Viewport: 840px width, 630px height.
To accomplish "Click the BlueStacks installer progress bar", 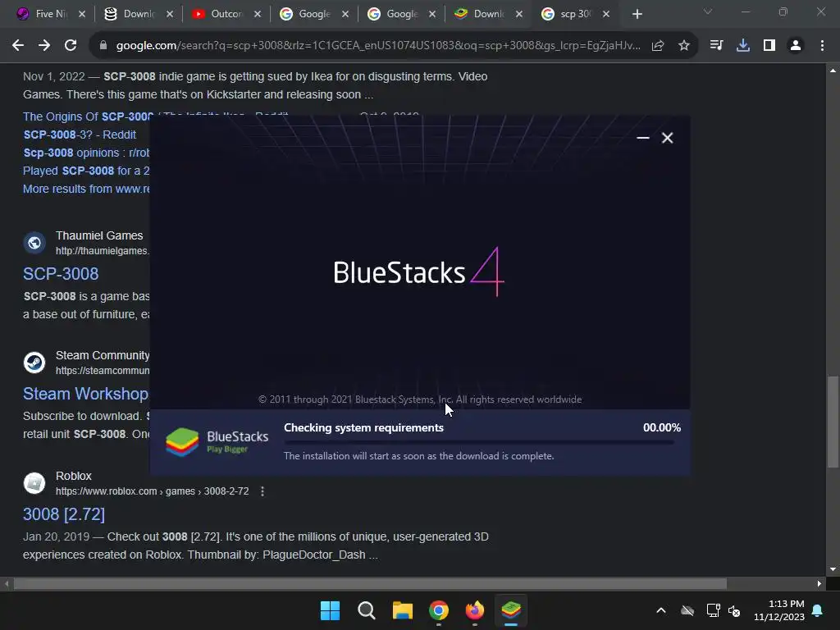I will [x=479, y=442].
